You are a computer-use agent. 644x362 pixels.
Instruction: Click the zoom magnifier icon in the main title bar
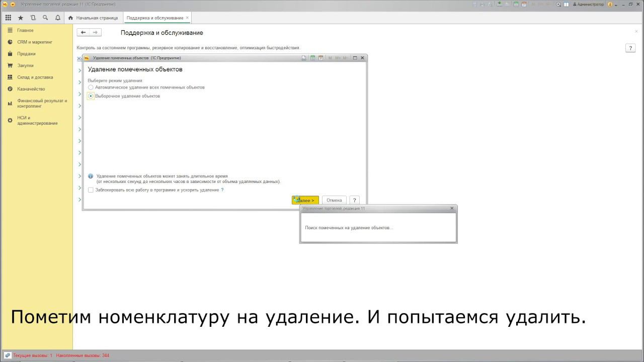point(558,4)
